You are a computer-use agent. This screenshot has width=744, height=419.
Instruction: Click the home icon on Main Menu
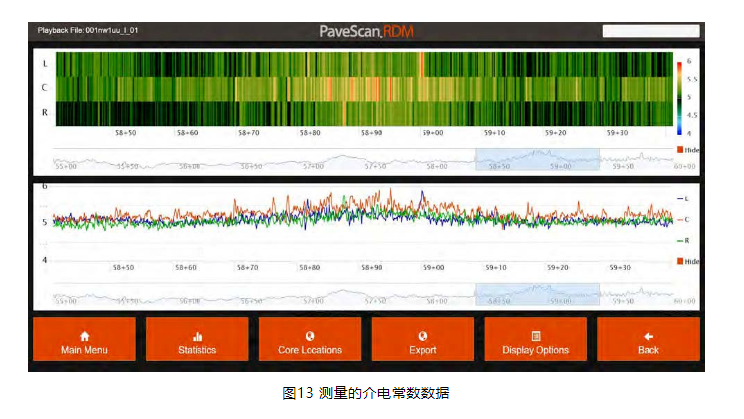click(x=84, y=337)
